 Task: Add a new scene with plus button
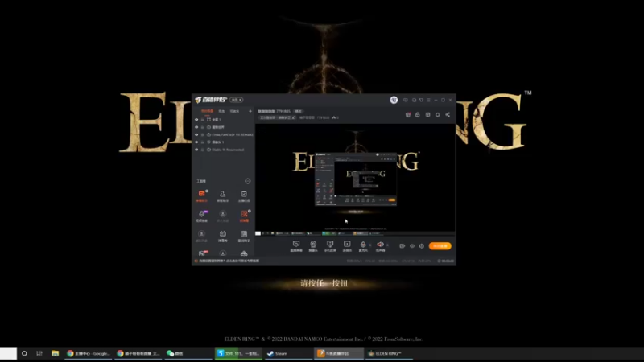(x=250, y=111)
